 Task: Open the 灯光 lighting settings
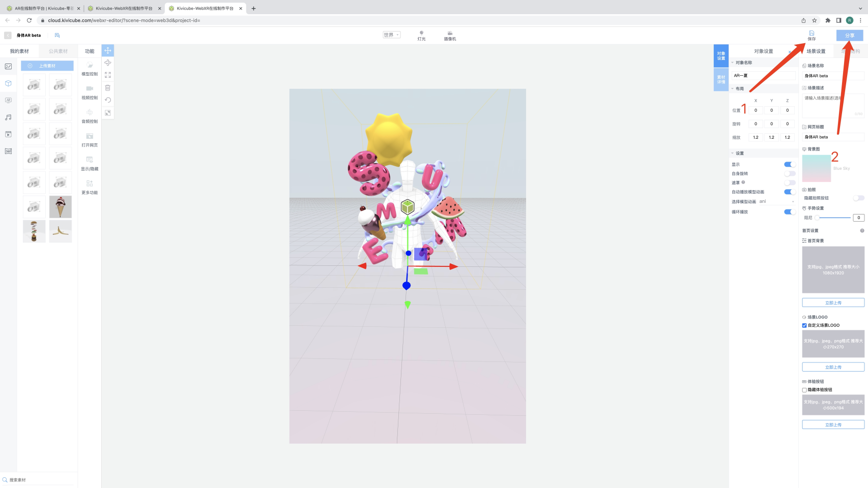(421, 35)
